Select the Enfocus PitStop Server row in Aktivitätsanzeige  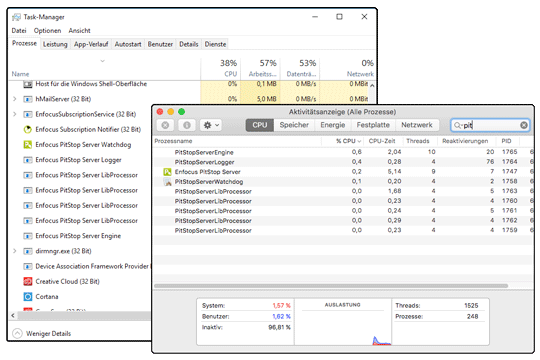click(x=343, y=172)
